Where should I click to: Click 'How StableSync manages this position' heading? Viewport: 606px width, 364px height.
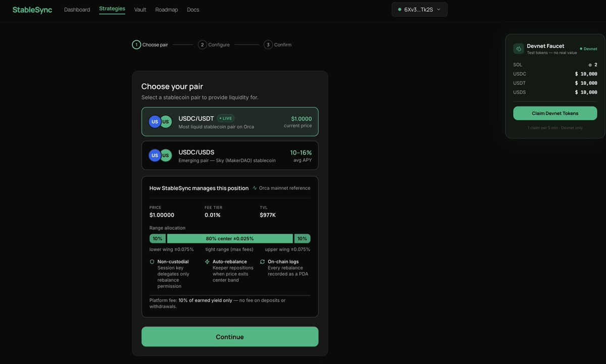point(199,188)
